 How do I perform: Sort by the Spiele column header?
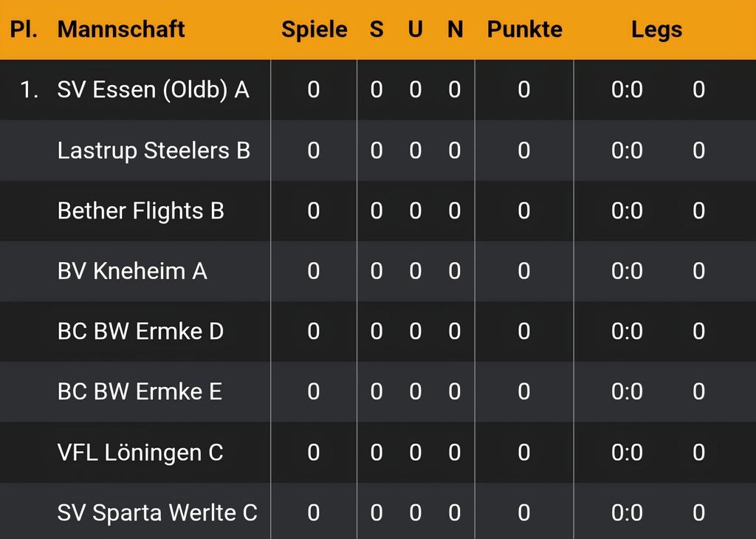[315, 30]
